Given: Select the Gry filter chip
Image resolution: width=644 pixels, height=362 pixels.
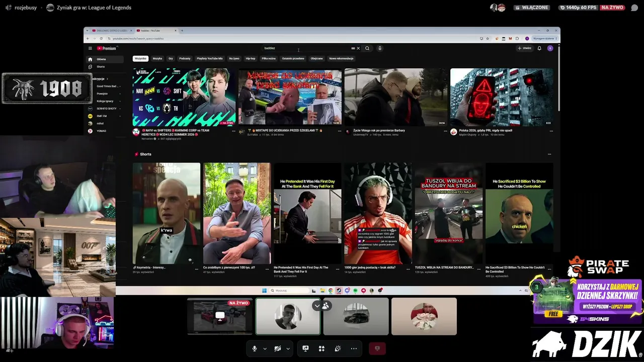Looking at the screenshot, I should pos(171,58).
